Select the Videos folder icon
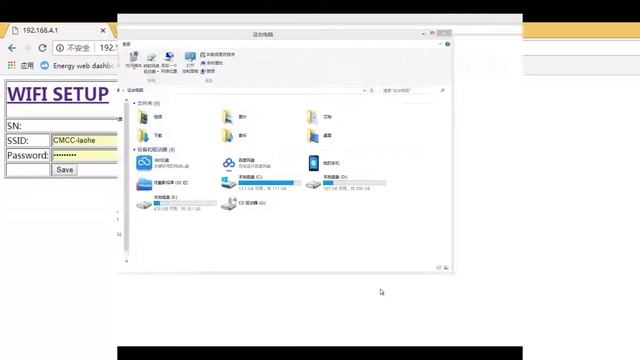The height and width of the screenshot is (360, 640). click(x=143, y=117)
